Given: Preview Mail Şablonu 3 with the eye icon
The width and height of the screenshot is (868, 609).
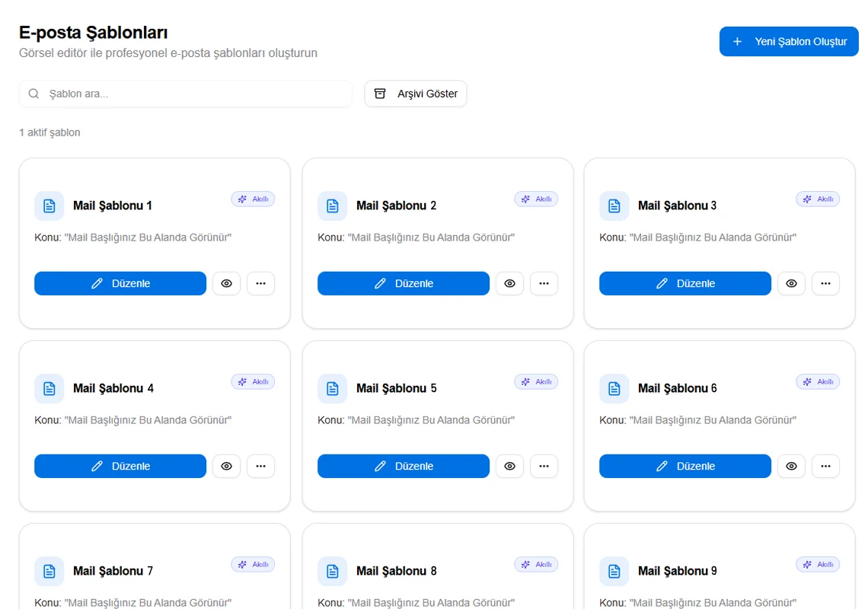Looking at the screenshot, I should tap(792, 283).
